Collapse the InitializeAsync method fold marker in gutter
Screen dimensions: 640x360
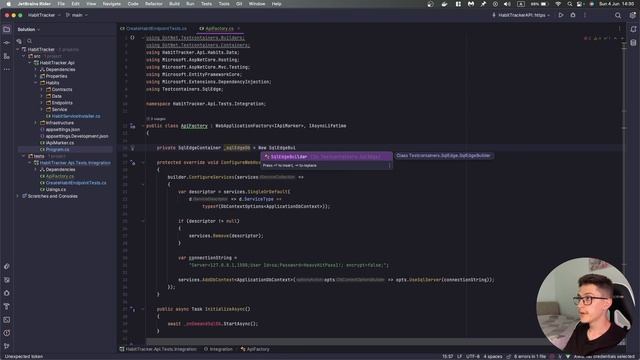143,309
